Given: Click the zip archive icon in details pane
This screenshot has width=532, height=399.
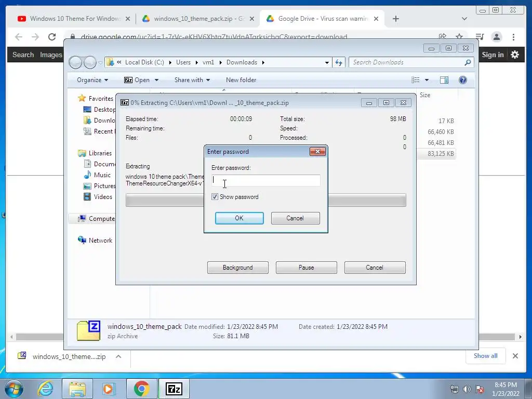Looking at the screenshot, I should pyautogui.click(x=88, y=331).
